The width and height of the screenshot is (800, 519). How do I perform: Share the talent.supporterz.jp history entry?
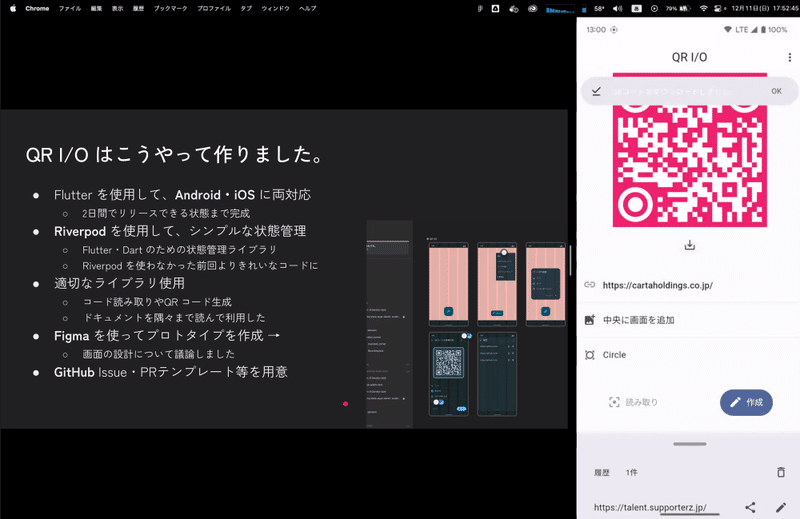(x=750, y=507)
